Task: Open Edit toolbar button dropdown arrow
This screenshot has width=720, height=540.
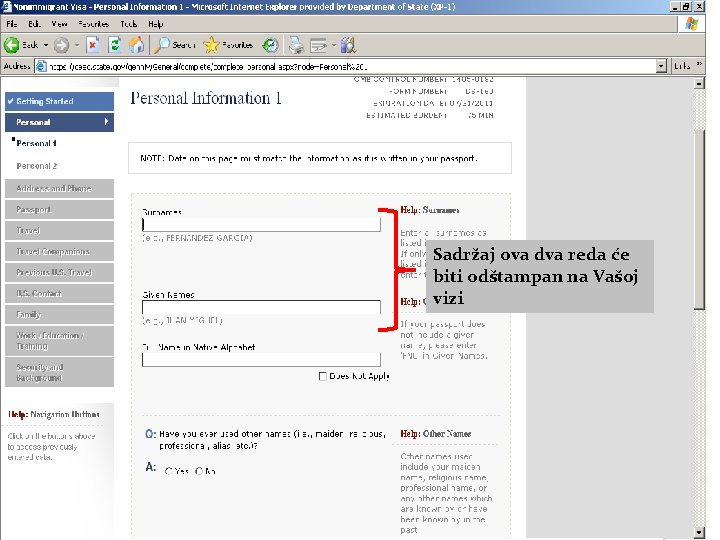Action: pyautogui.click(x=334, y=45)
